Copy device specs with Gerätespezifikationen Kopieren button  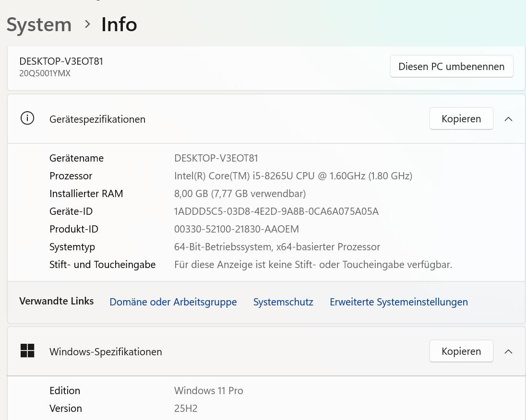[x=461, y=119]
